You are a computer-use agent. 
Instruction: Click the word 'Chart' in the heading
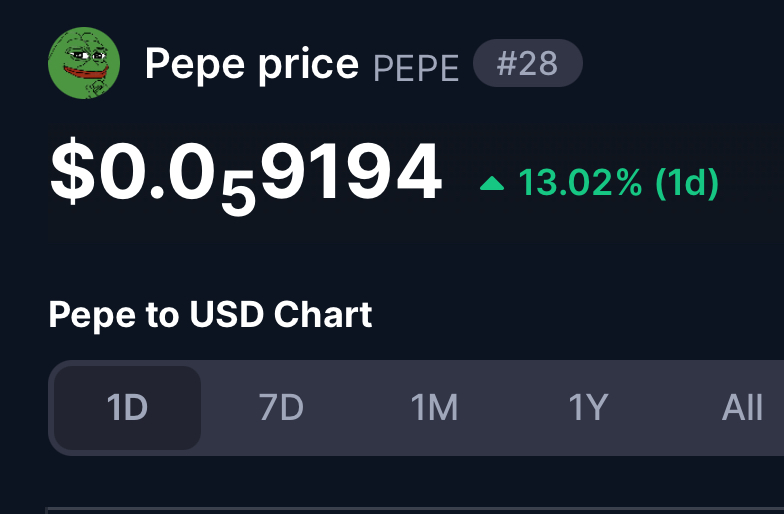[x=323, y=314]
